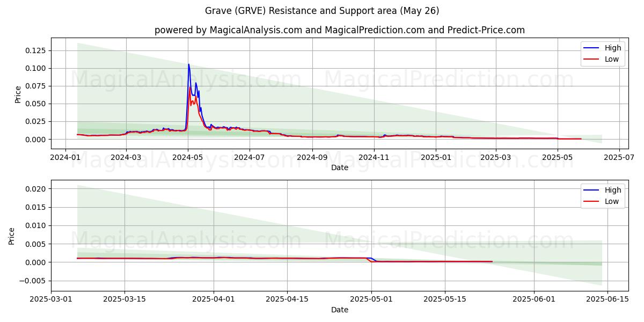Click 'Price' axis label of bottom chart

[x=12, y=236]
